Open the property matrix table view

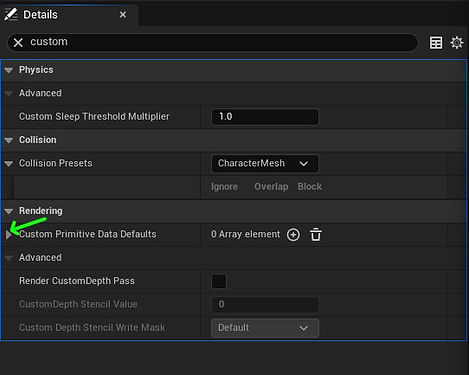pos(436,43)
